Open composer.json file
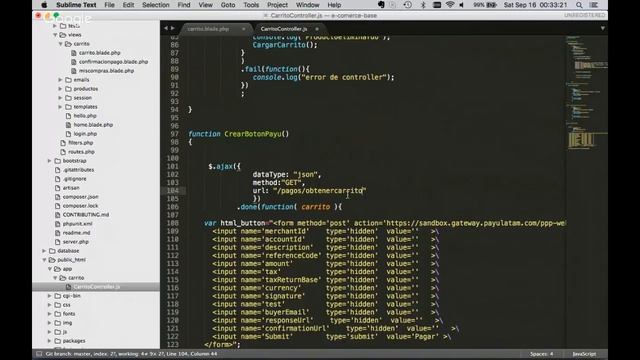Screen dimensions: 640x360 tap(80, 197)
